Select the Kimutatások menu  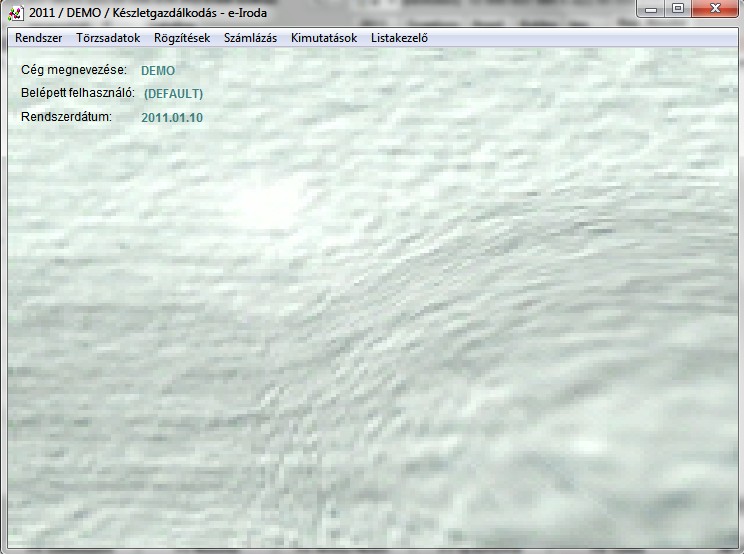coord(324,38)
